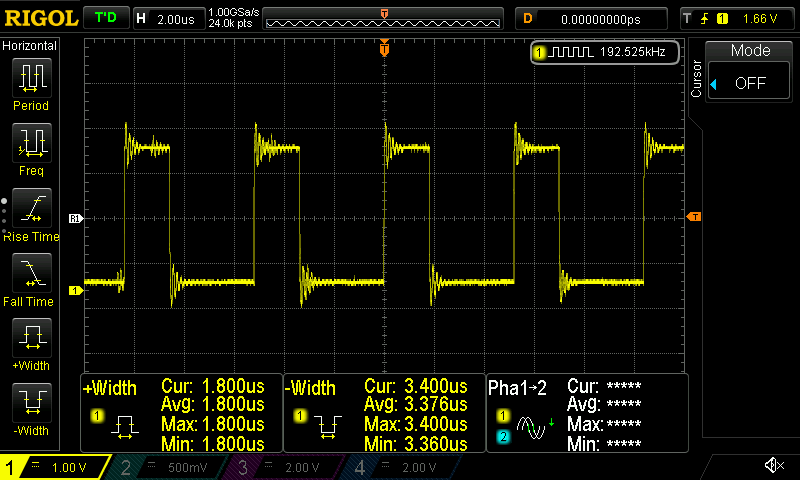800x480 pixels.
Task: Select the -Width measurement icon
Action: point(32,402)
